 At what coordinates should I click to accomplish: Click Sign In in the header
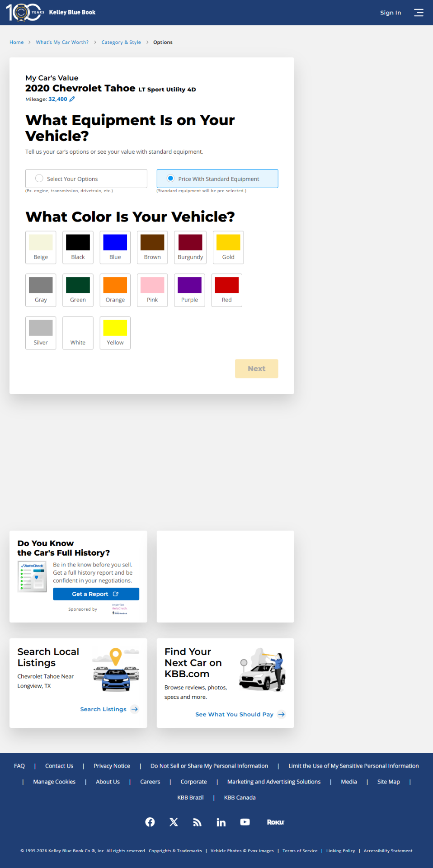(x=391, y=13)
